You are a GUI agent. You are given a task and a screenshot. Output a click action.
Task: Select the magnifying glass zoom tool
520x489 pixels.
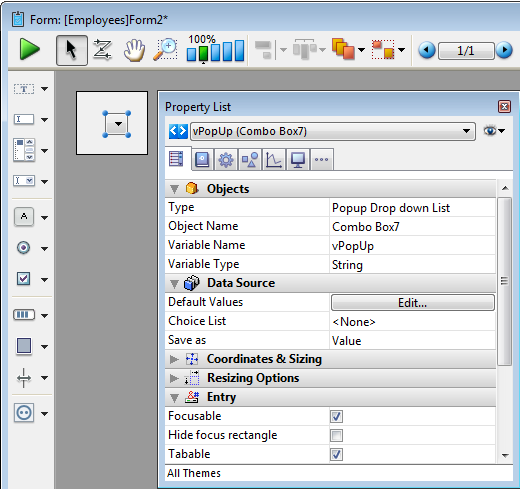pyautogui.click(x=166, y=50)
